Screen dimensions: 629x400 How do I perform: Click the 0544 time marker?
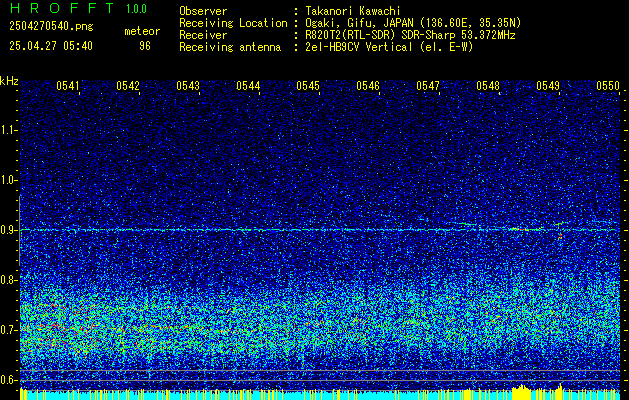[248, 85]
